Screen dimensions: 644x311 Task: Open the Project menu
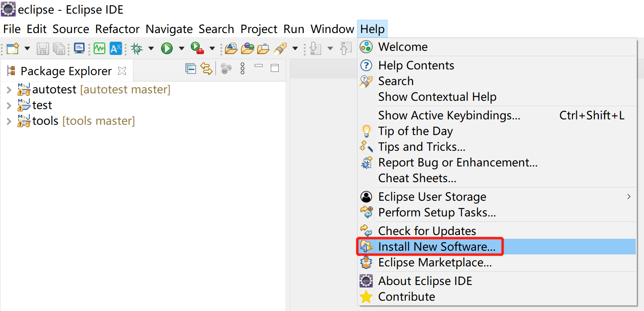coord(259,29)
